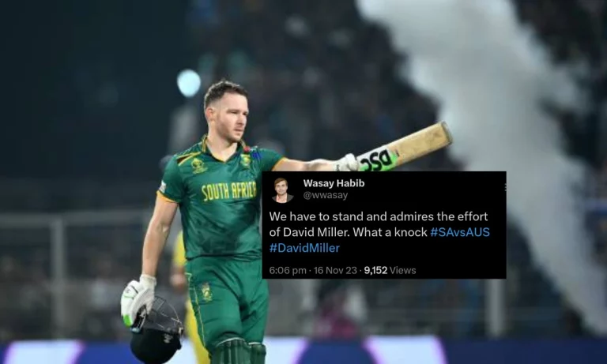607x364 pixels.
Task: Click the Proteas badge on the jersey
Action: click(x=246, y=159)
